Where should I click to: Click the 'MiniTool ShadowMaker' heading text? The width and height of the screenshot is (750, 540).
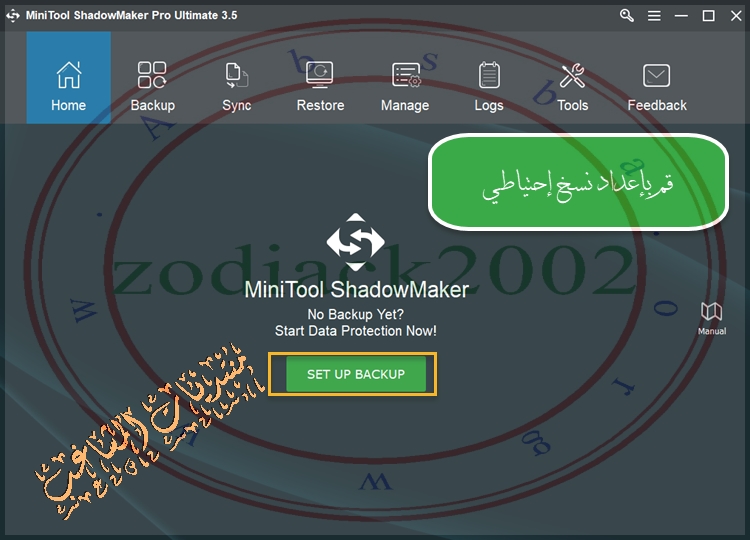[356, 289]
